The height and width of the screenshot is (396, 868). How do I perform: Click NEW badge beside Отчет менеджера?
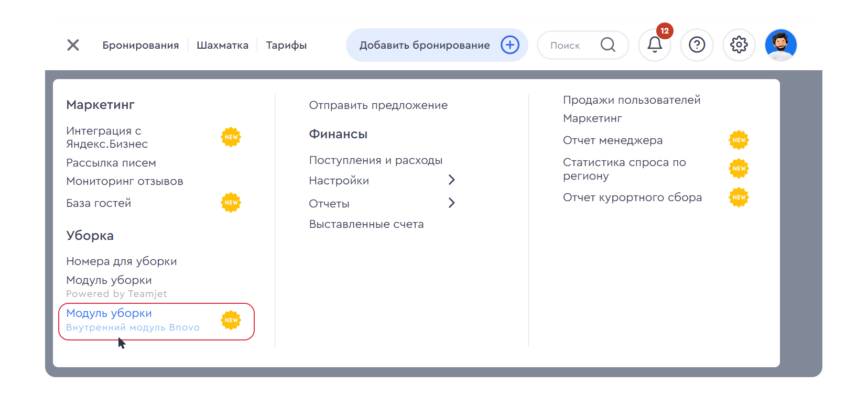739,140
